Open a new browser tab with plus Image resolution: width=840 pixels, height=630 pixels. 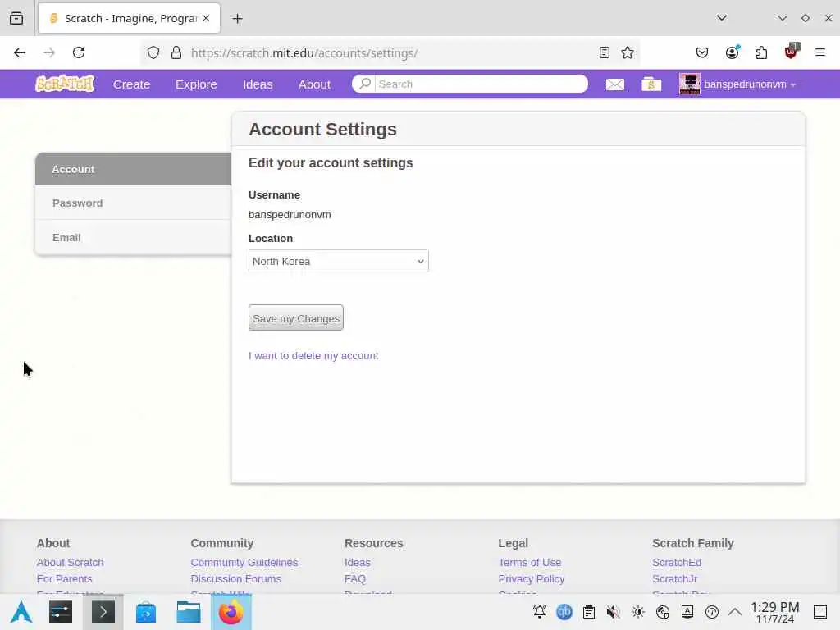pos(237,19)
